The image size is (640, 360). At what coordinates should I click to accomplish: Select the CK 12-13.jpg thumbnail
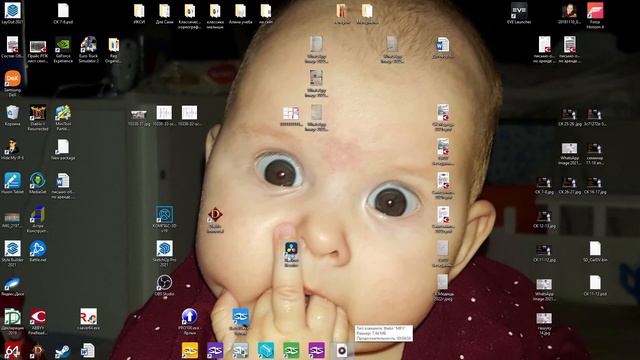(544, 215)
